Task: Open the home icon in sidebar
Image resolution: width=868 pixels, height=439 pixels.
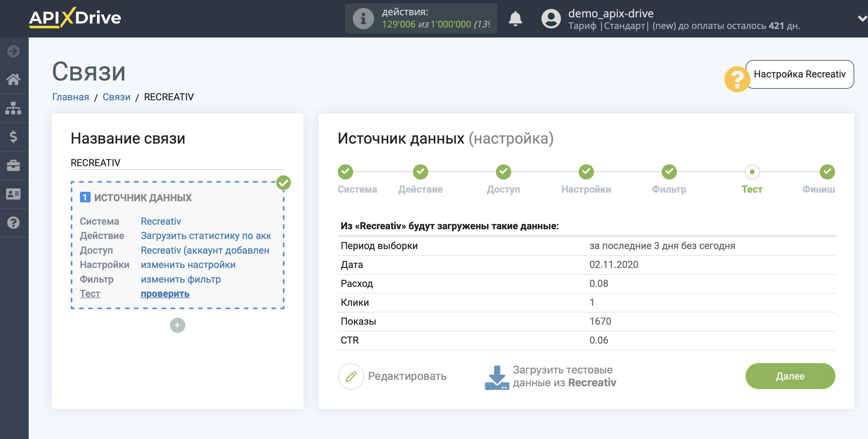Action: tap(13, 80)
